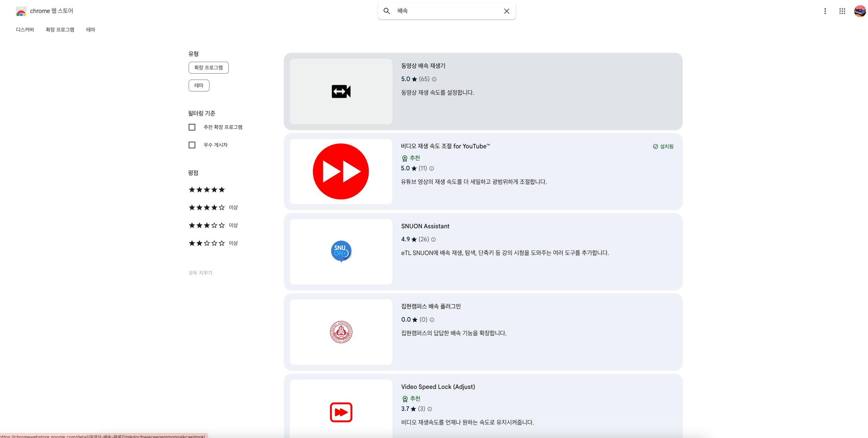The width and height of the screenshot is (868, 438).
Task: Switch to the 디스커버 tab
Action: coord(25,30)
